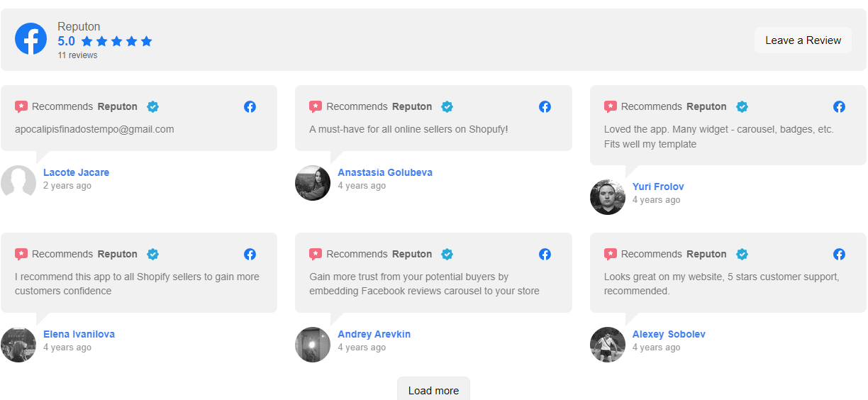Screen dimensions: 868x400
Task: Visit Yuri Frolov's profile name
Action: (658, 187)
